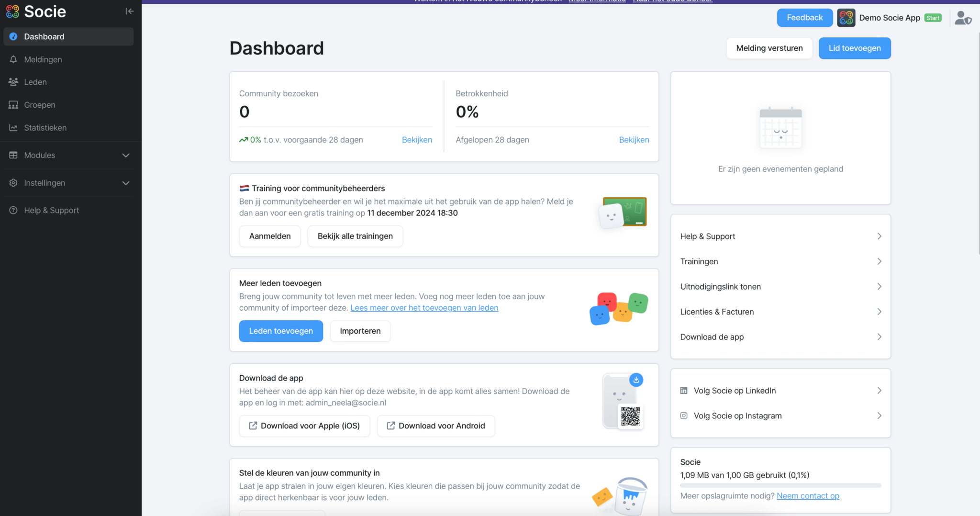
Task: Open the user profile icon top right
Action: (x=963, y=18)
